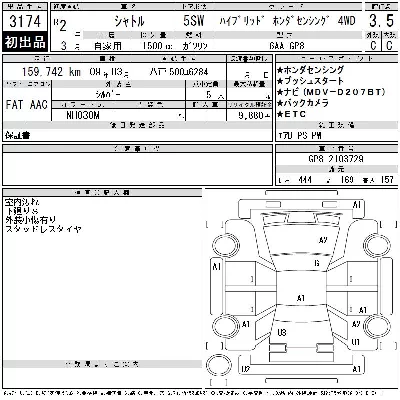Viewport: 400px width, 400px height.
Task: Click the シャトル model name
Action: click(129, 22)
